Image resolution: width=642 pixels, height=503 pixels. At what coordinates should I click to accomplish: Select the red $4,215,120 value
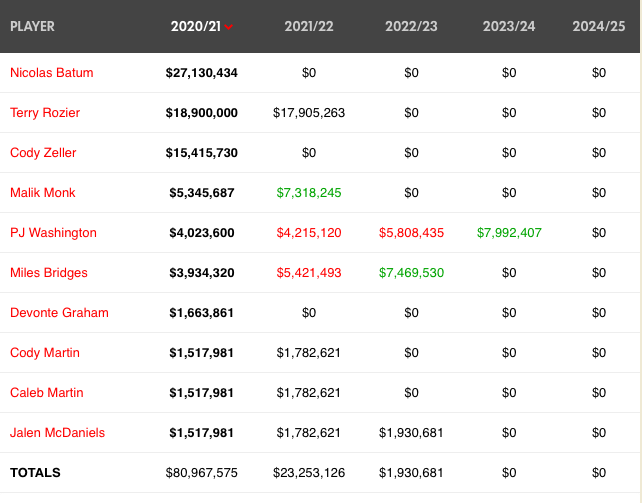(309, 233)
